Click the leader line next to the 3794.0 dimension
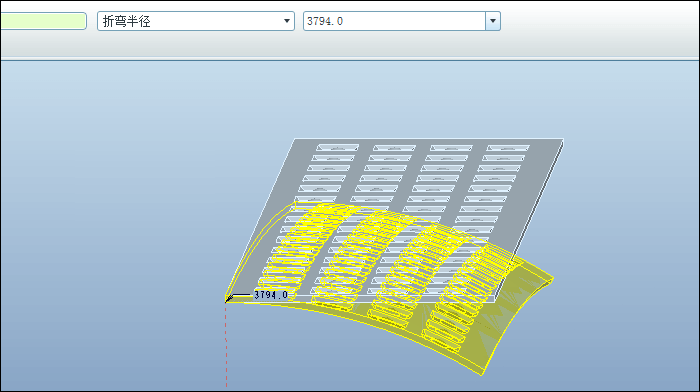 pos(241,295)
